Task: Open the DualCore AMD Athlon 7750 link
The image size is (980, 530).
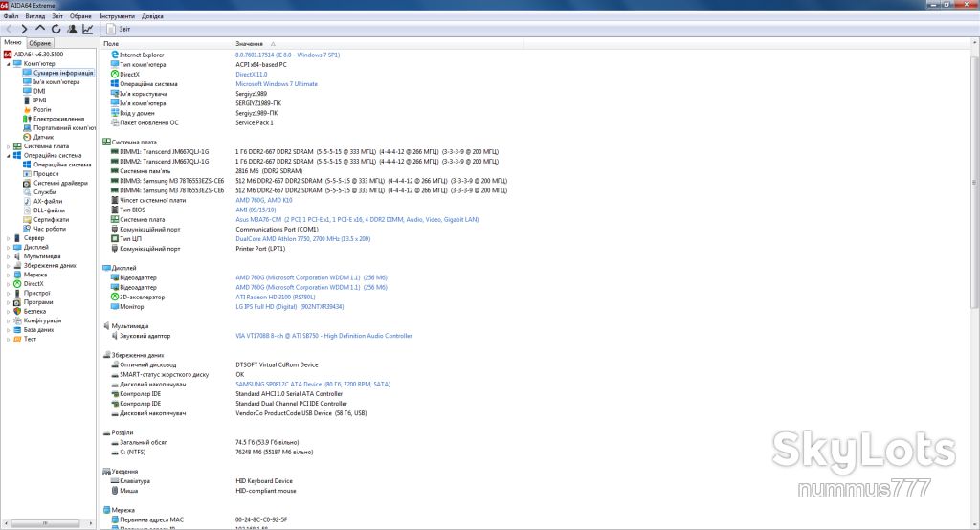Action: pyautogui.click(x=303, y=239)
